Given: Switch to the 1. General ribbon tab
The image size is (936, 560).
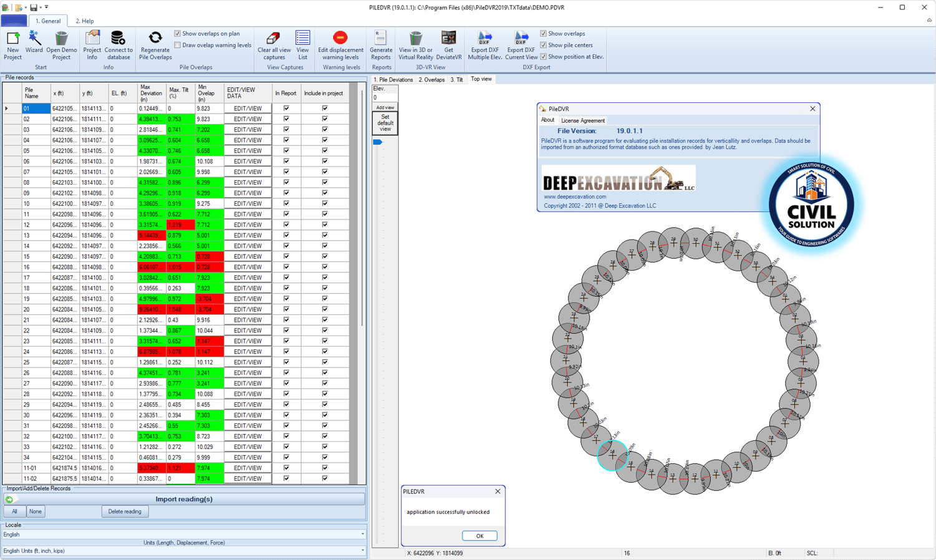Looking at the screenshot, I should (48, 21).
